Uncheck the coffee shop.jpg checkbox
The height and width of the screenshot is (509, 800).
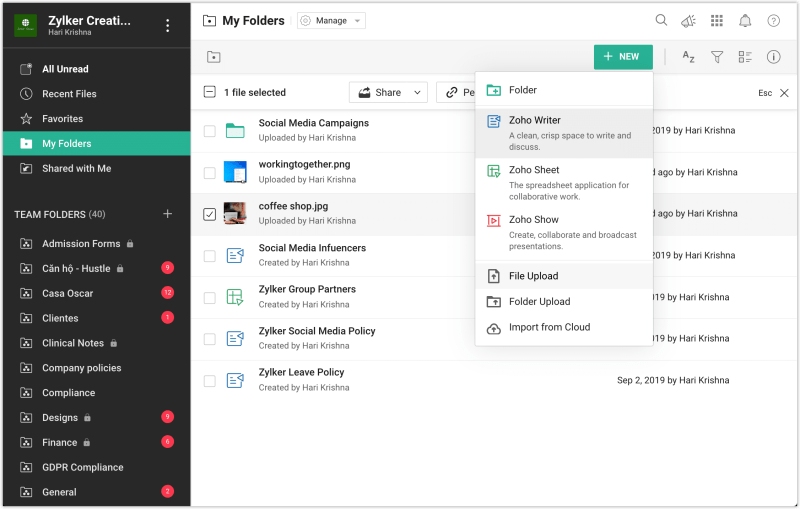pos(210,214)
